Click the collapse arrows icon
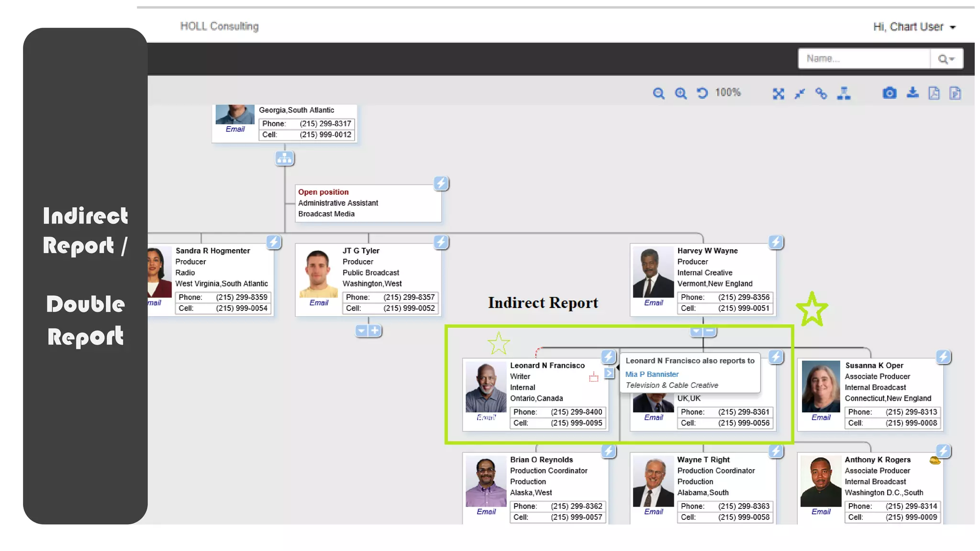This screenshot has height=551, width=980. coord(800,94)
